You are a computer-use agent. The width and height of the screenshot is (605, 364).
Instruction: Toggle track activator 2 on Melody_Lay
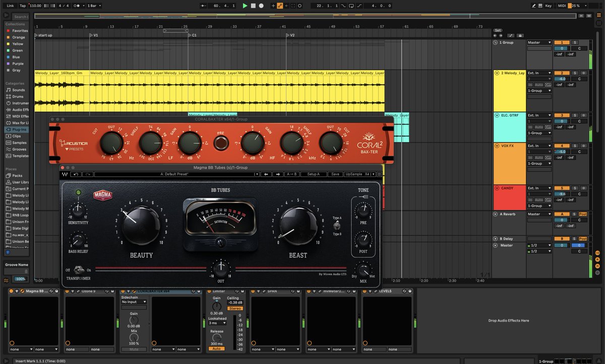562,73
